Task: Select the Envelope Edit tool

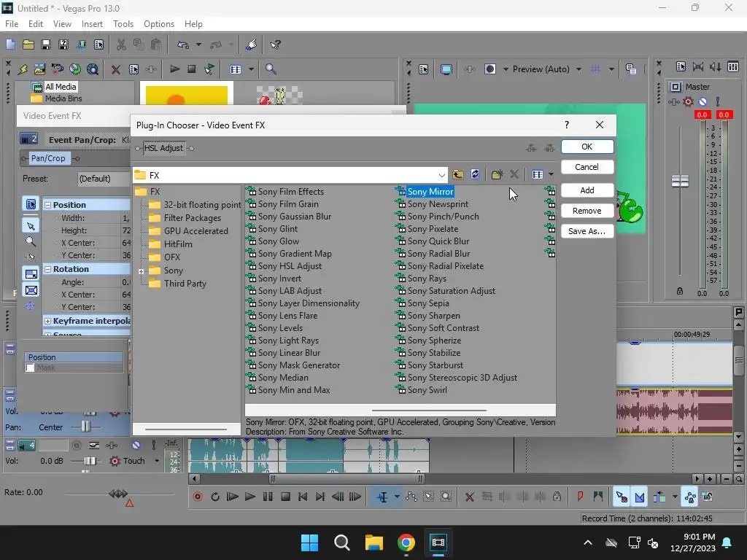Action: pyautogui.click(x=411, y=497)
